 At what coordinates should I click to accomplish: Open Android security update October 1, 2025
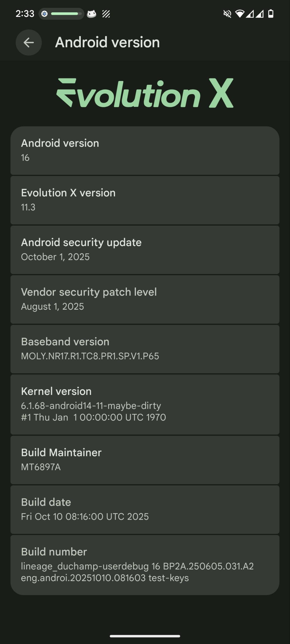pyautogui.click(x=145, y=250)
